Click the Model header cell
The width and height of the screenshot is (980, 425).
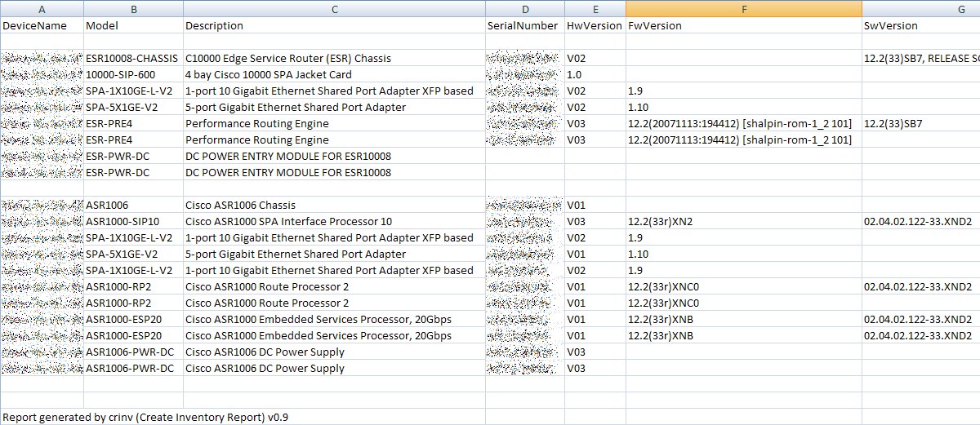click(x=133, y=25)
